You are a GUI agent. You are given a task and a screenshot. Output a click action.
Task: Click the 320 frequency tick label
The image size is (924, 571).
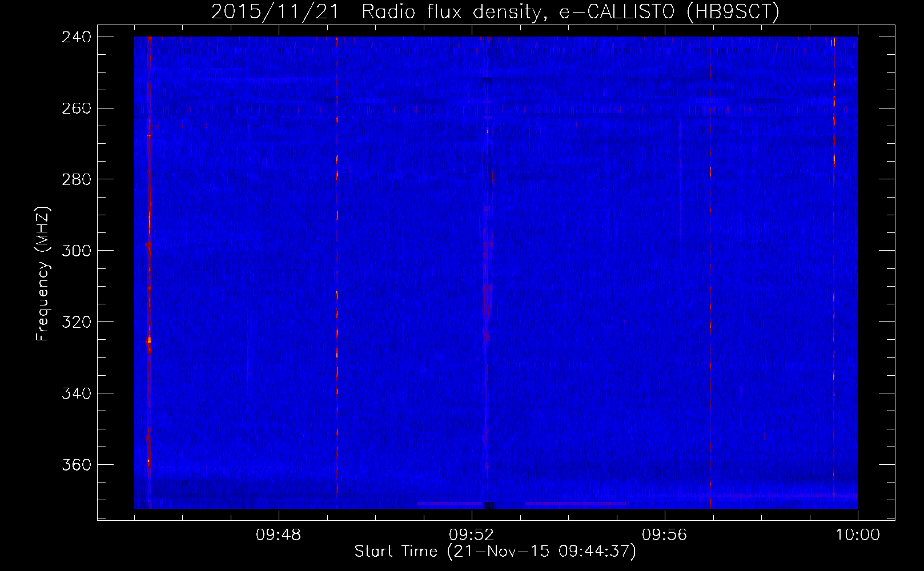click(77, 322)
